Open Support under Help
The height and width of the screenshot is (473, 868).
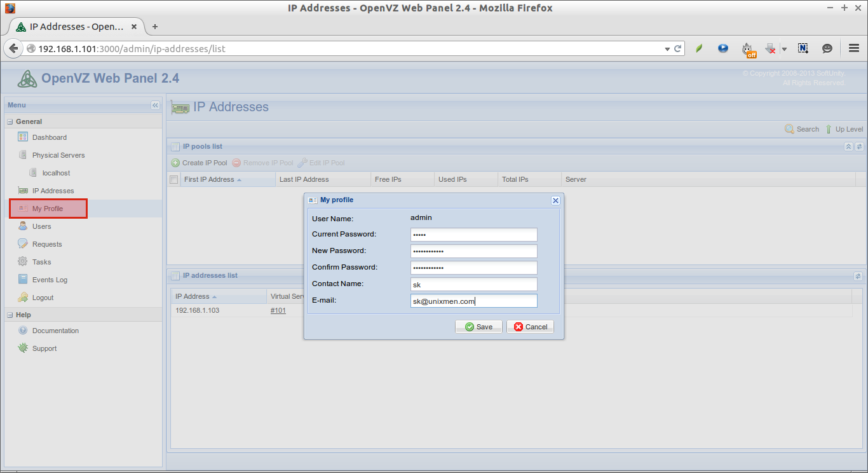tap(44, 348)
